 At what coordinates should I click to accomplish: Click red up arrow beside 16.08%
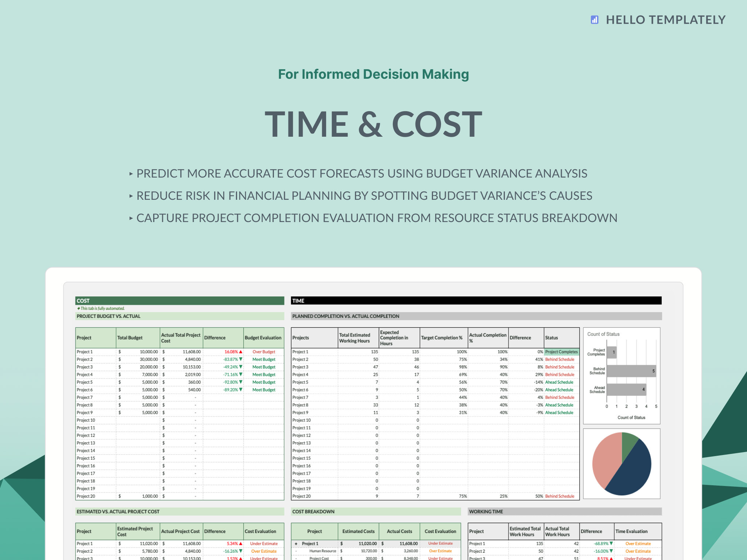click(x=241, y=352)
